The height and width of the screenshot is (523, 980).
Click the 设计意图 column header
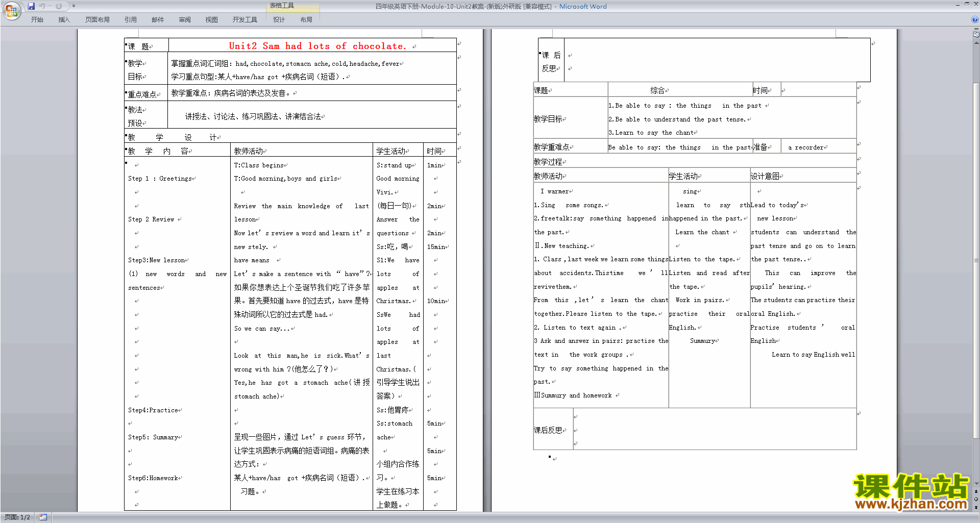coord(765,176)
